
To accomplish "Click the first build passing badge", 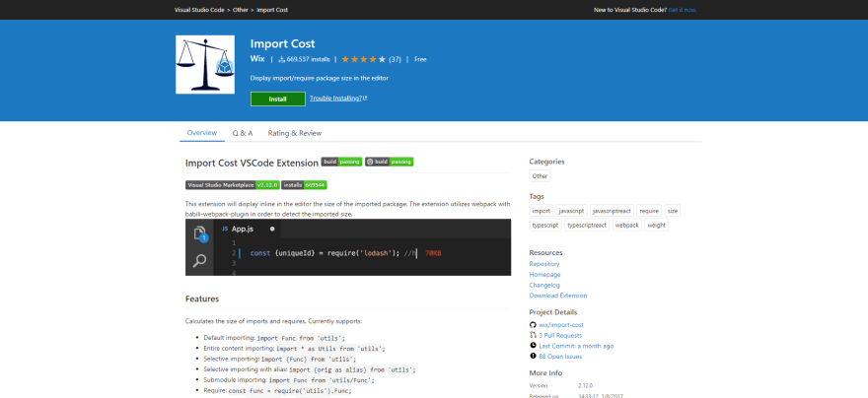I will tap(341, 162).
